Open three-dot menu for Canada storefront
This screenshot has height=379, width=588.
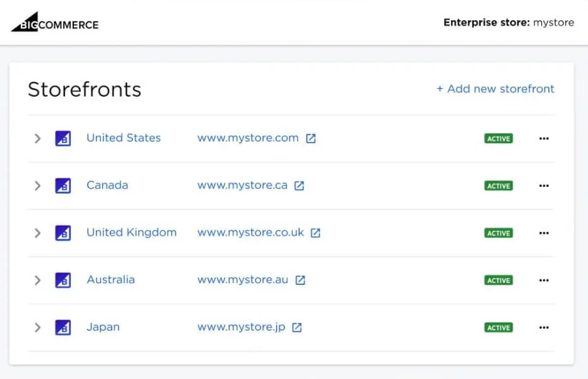click(544, 186)
